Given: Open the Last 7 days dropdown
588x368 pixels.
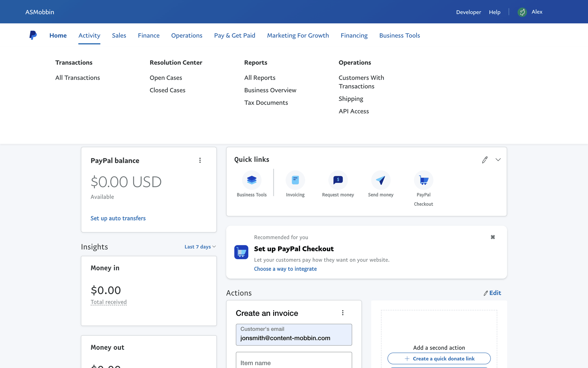Looking at the screenshot, I should pos(200,247).
